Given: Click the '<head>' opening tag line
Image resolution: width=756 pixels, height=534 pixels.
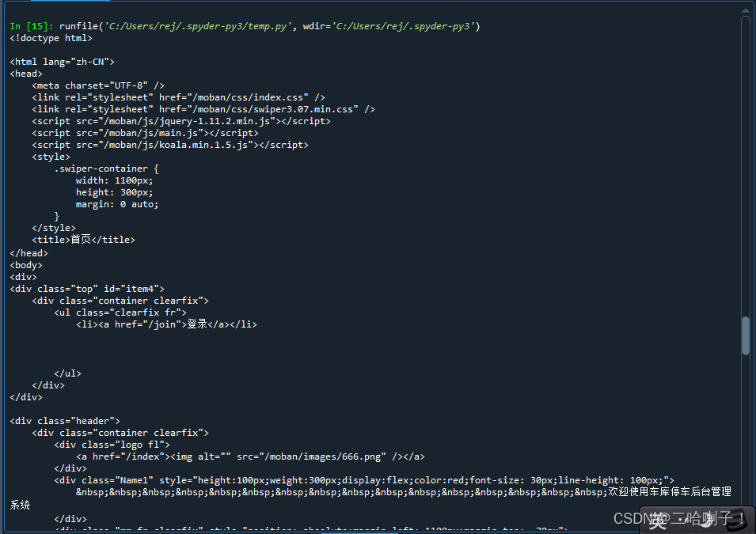Looking at the screenshot, I should (x=26, y=74).
